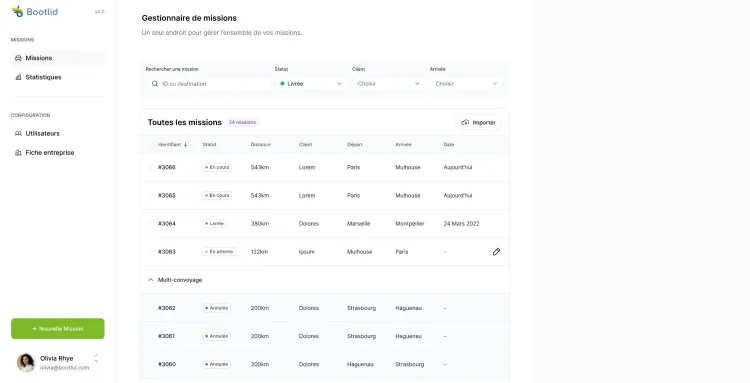Click mission ID #3064
750x383 pixels.
pos(167,224)
